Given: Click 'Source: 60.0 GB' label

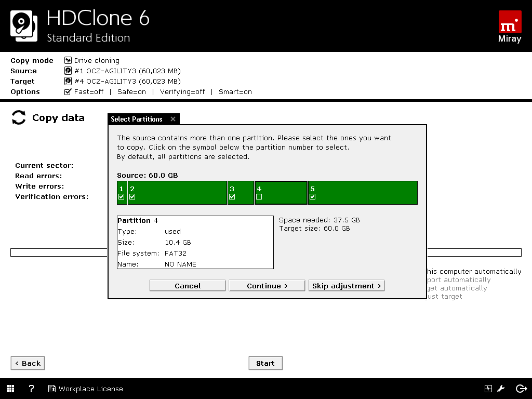Looking at the screenshot, I should [147, 175].
